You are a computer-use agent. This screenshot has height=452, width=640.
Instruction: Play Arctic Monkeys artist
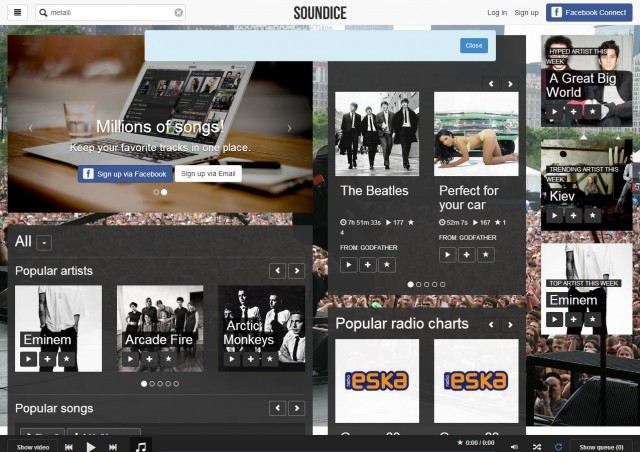232,359
